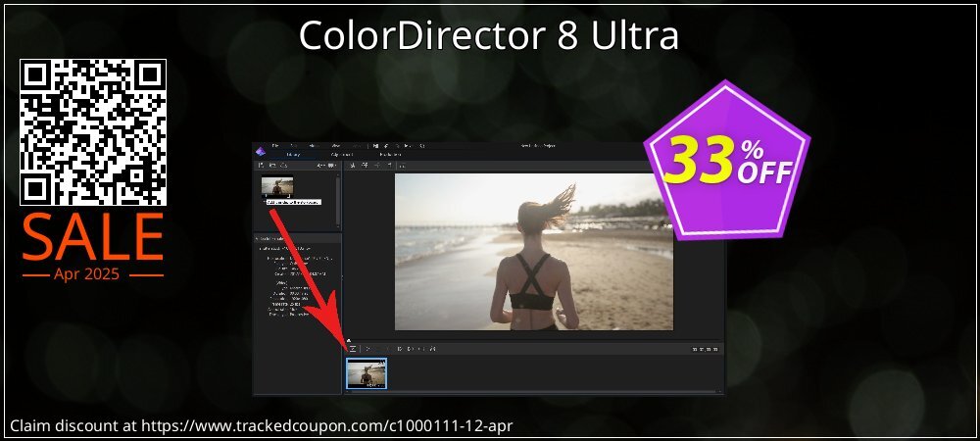Select the clip thumbnail in the storyboard
Image resolution: width=980 pixels, height=441 pixels.
click(367, 373)
